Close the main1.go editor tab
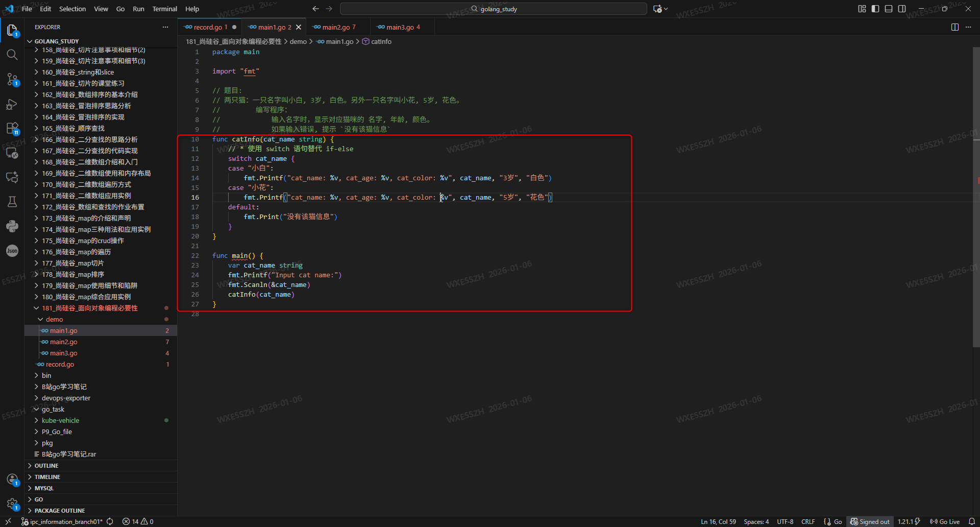 [299, 27]
